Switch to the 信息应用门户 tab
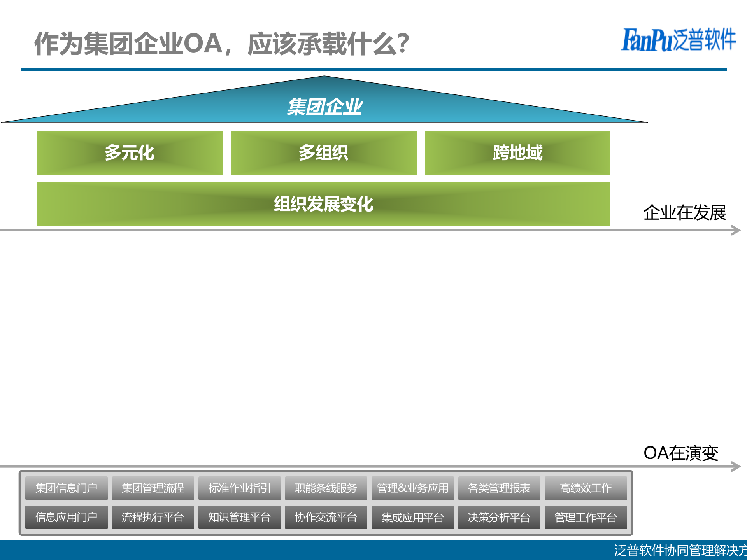This screenshot has height=560, width=747. click(66, 517)
